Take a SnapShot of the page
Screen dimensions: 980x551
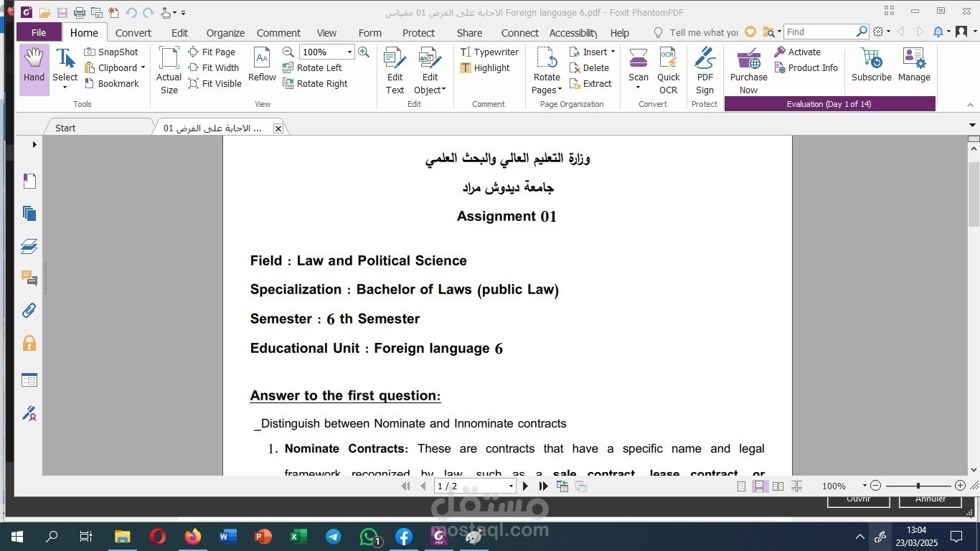(110, 52)
